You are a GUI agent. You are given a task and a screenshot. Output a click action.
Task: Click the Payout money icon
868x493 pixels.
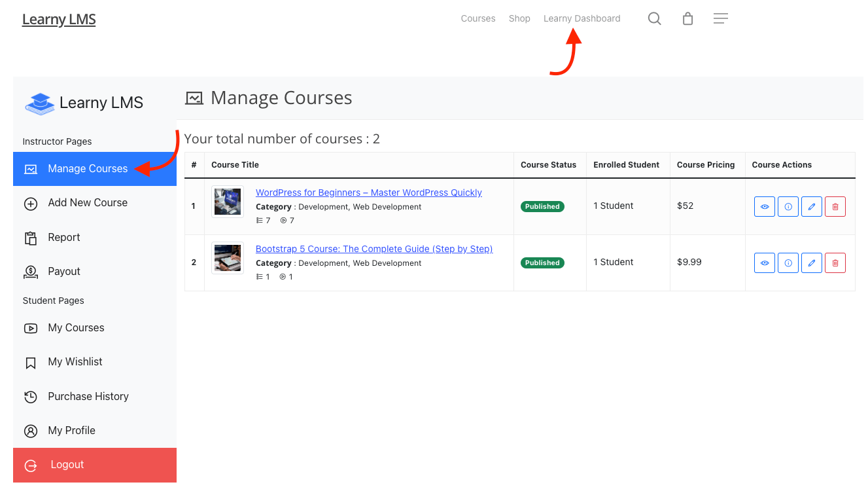point(31,272)
